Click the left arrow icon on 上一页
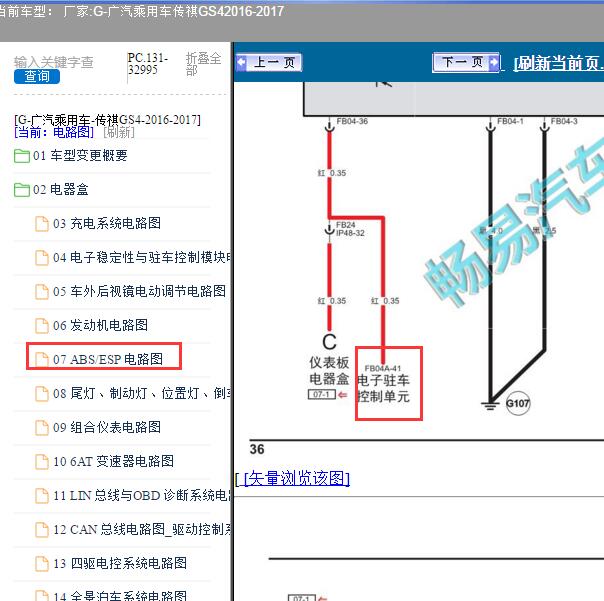 (242, 62)
